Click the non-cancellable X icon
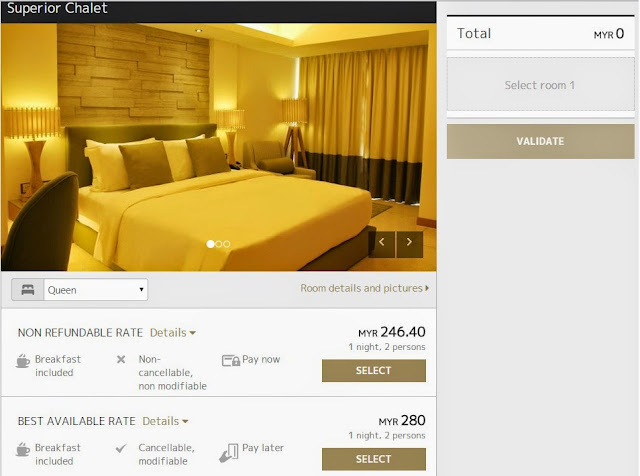Screen dimensions: 640x476 121,360
